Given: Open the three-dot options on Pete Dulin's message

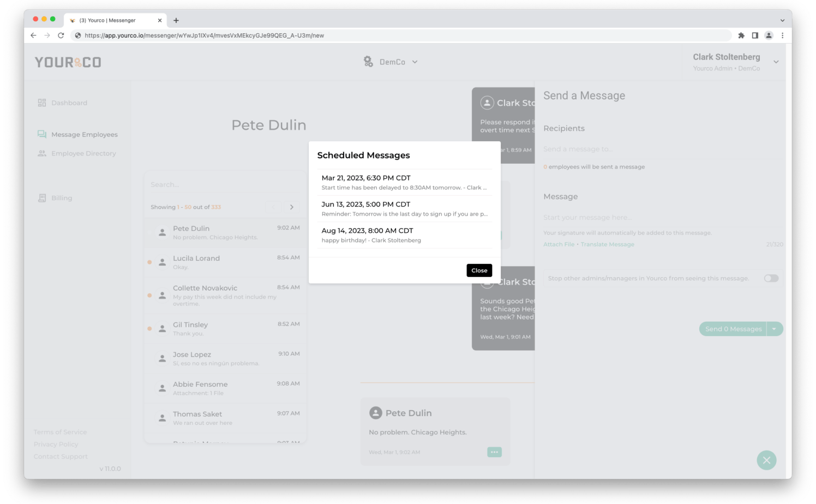Looking at the screenshot, I should [x=494, y=452].
